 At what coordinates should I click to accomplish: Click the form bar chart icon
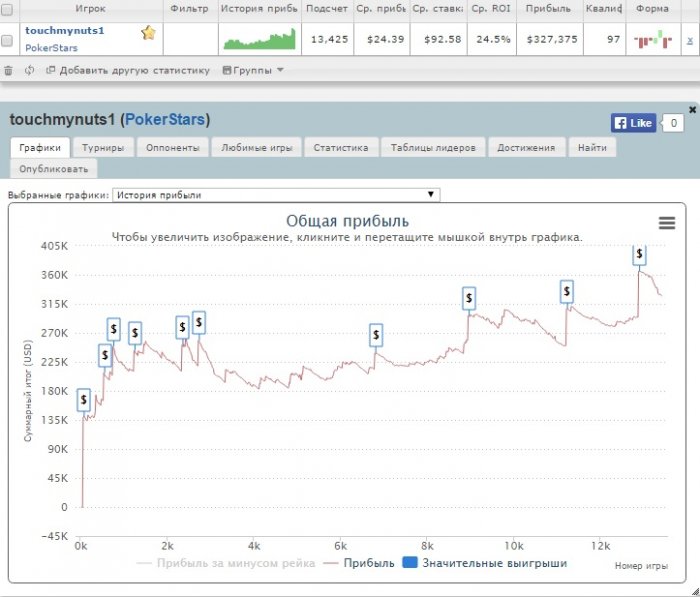pos(652,40)
